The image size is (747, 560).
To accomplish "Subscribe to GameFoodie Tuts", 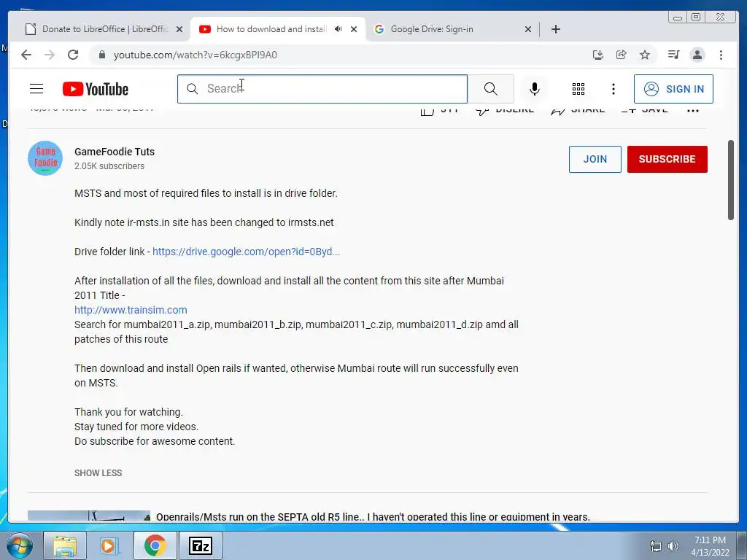I will click(667, 159).
